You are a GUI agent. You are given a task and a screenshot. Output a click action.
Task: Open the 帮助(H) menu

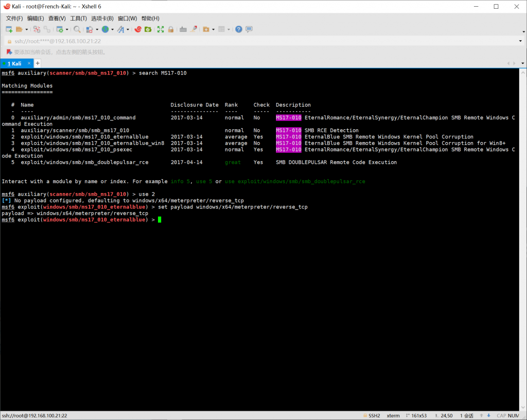[150, 19]
